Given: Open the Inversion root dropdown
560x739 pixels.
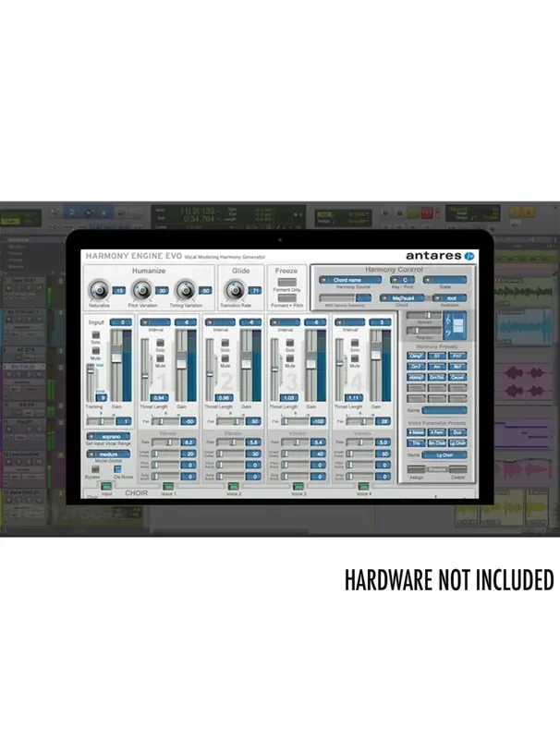Looking at the screenshot, I should pyautogui.click(x=450, y=298).
